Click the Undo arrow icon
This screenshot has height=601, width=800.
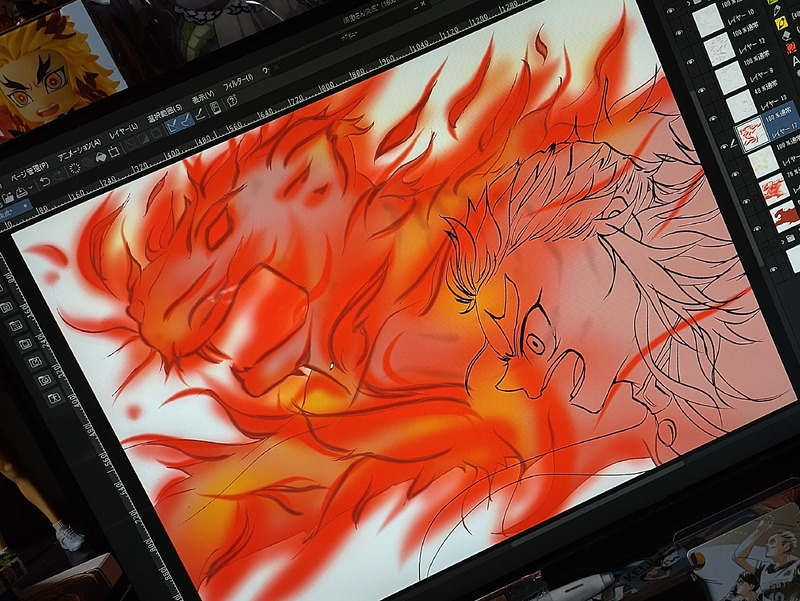45,181
